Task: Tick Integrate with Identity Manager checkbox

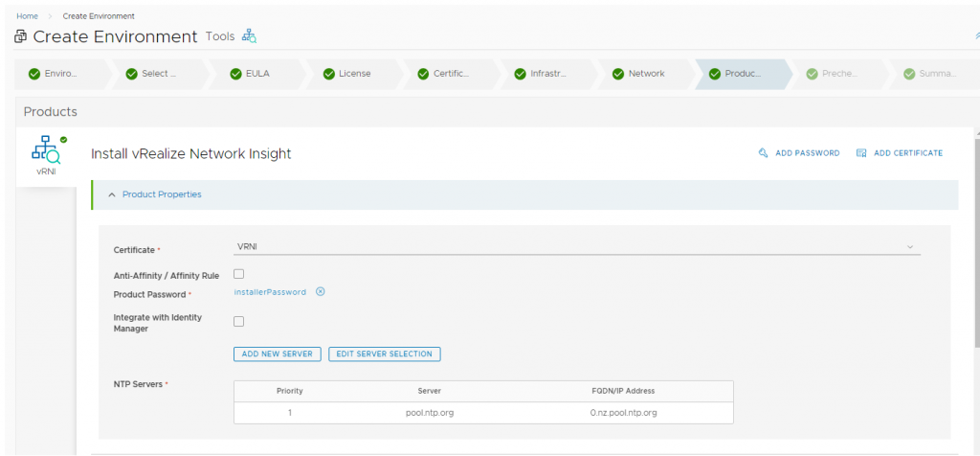Action: click(238, 322)
